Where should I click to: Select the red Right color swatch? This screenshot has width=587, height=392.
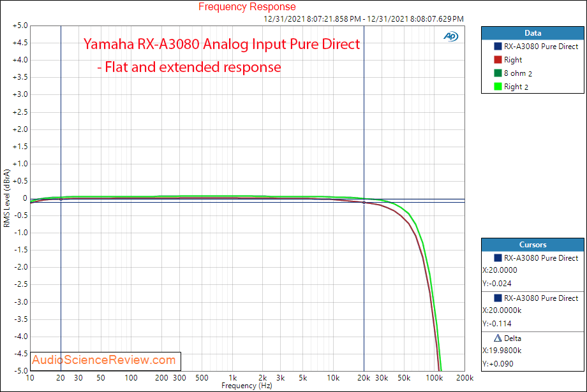(498, 60)
